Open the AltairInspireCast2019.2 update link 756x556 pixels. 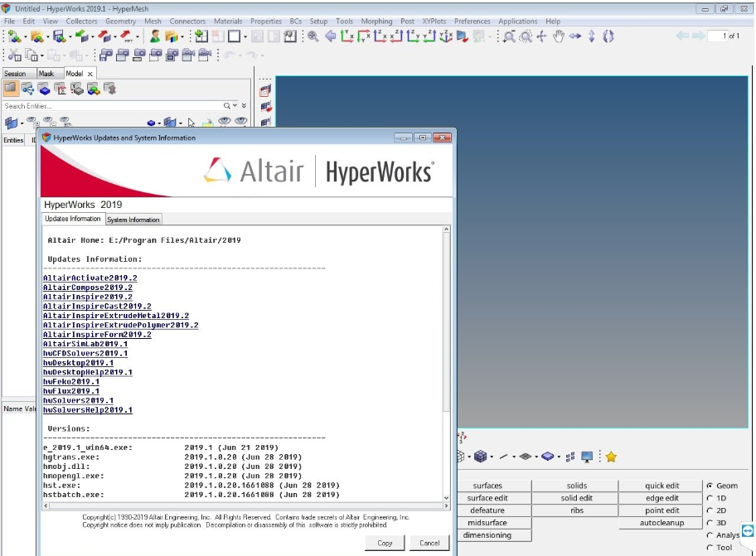pyautogui.click(x=97, y=306)
